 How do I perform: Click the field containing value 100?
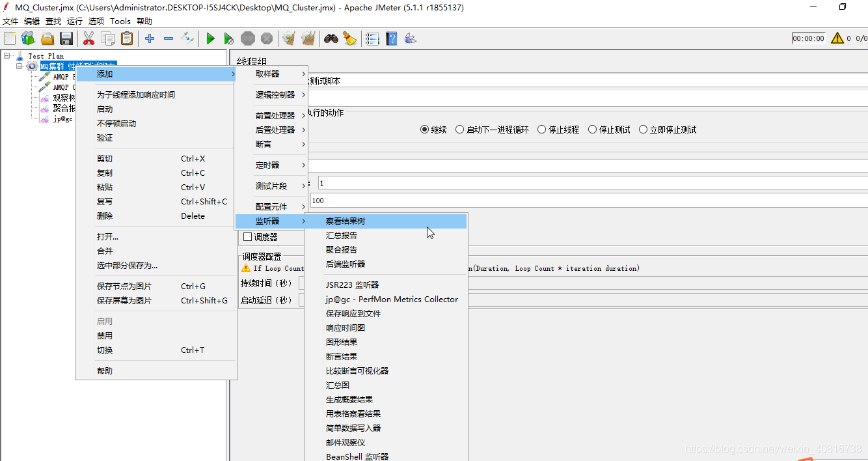[589, 201]
